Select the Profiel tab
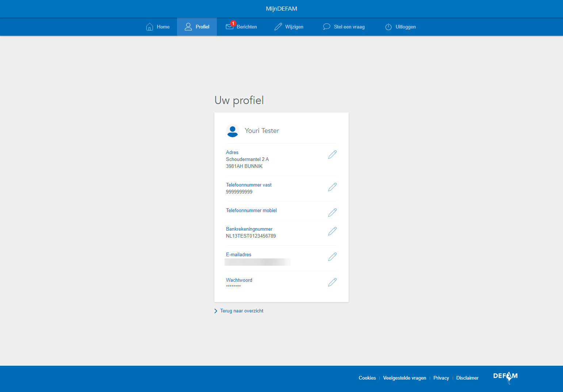Image resolution: width=563 pixels, height=392 pixels. pyautogui.click(x=197, y=27)
